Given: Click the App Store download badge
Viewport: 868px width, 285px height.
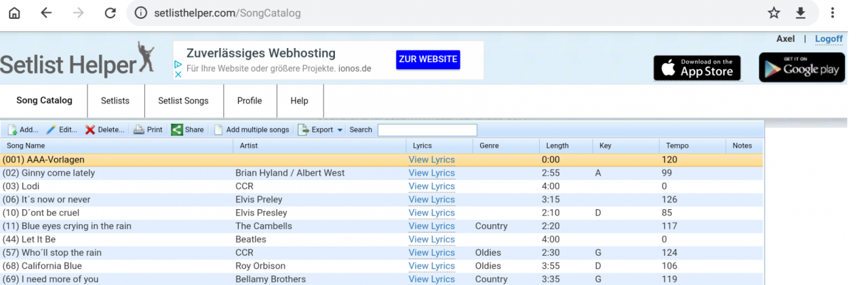Looking at the screenshot, I should [x=697, y=68].
